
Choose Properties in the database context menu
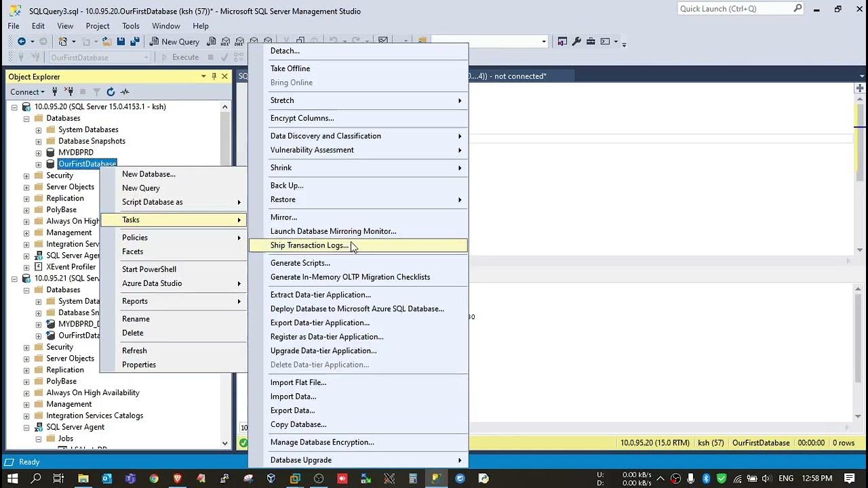(174, 365)
